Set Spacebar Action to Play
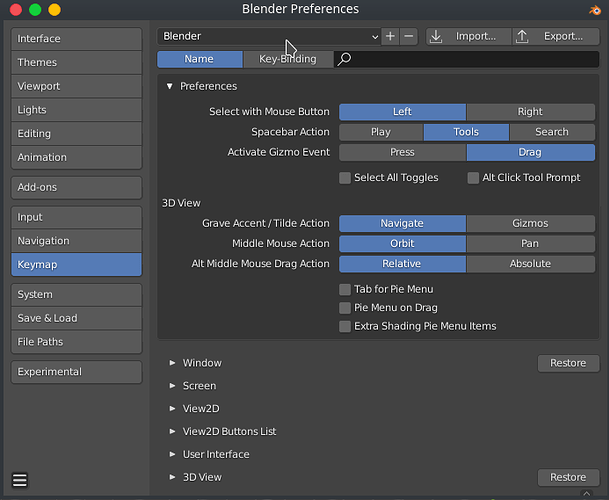 coord(381,132)
